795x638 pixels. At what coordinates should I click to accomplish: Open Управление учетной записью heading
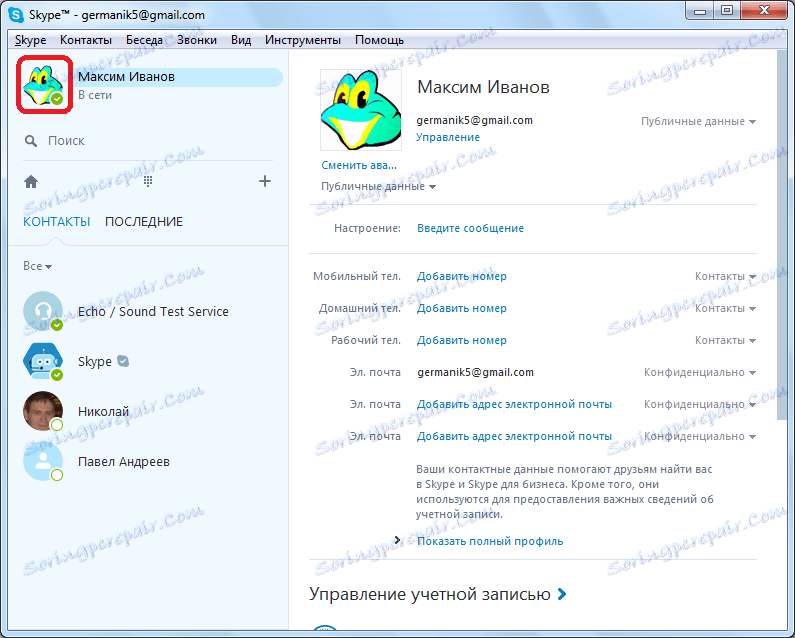coord(430,594)
